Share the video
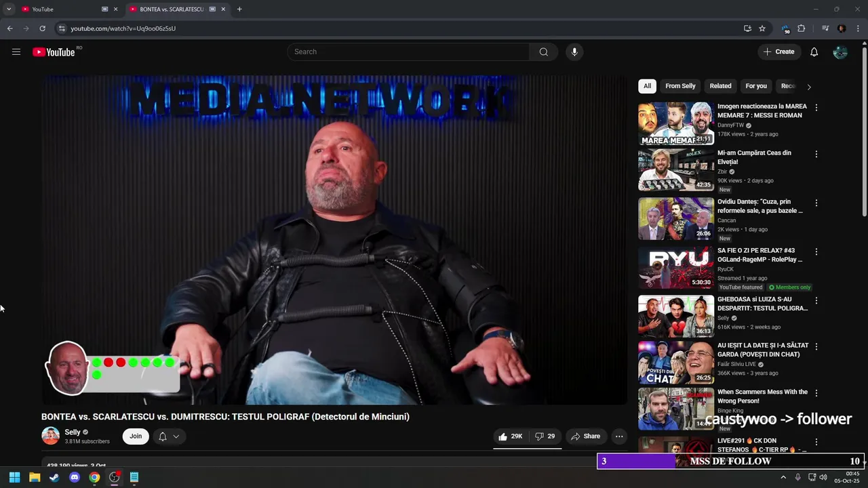 [585, 436]
